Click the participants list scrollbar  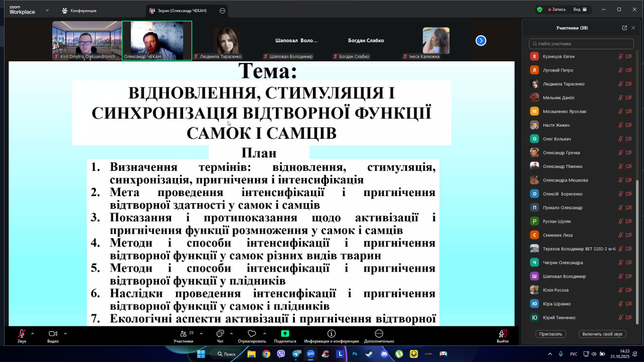(x=636, y=251)
